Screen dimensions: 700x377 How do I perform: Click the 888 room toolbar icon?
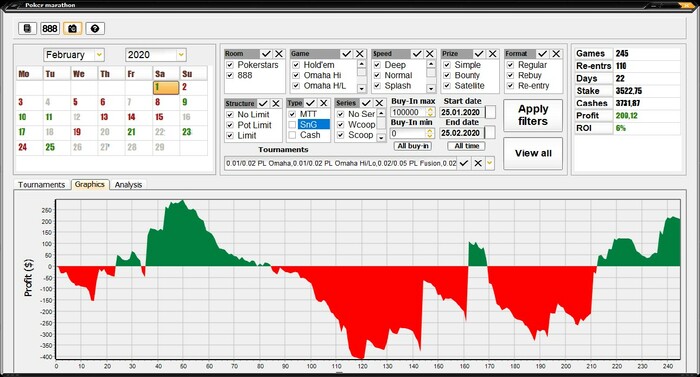pos(50,29)
